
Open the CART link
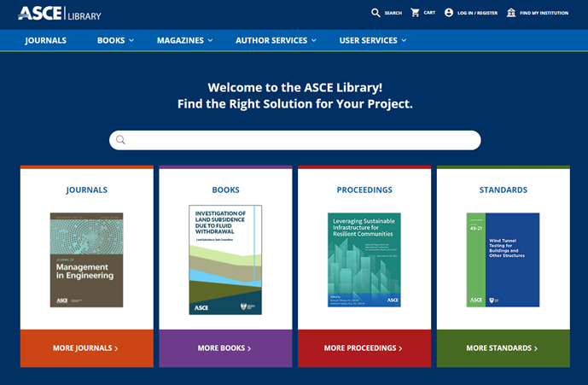pyautogui.click(x=429, y=13)
